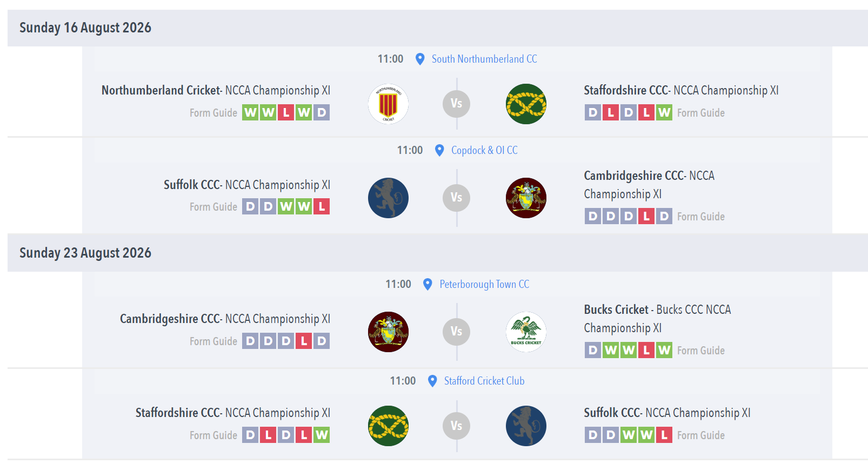Click map pin beside South Northumberland CC
868x464 pixels.
click(419, 59)
